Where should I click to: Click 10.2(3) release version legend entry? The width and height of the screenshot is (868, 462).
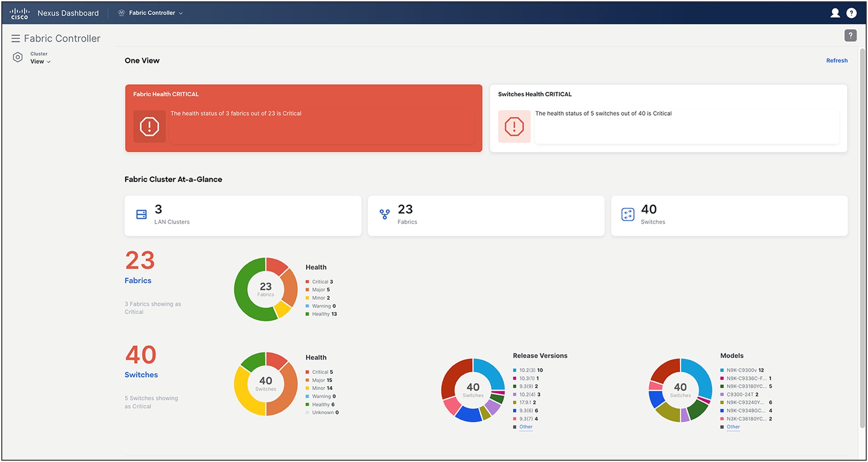point(528,370)
